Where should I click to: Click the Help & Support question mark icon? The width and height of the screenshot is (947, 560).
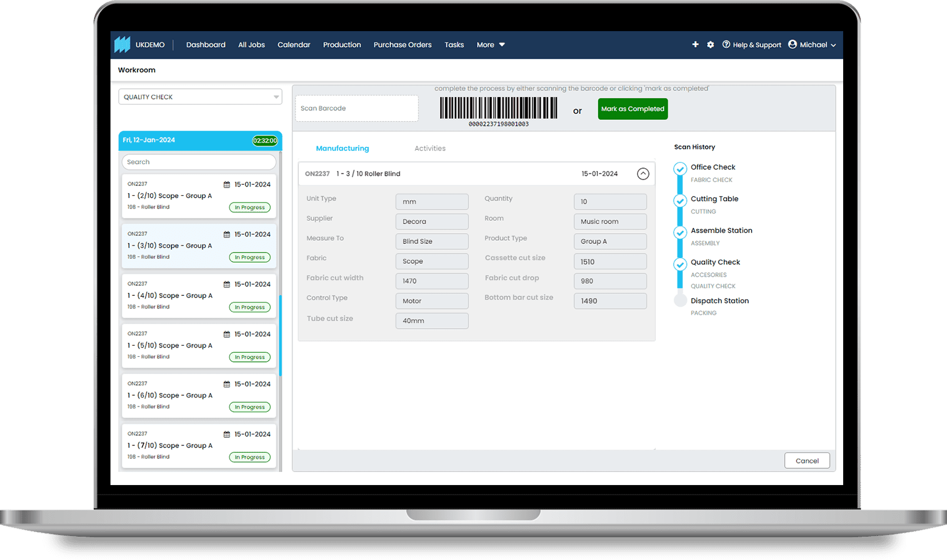tap(726, 44)
